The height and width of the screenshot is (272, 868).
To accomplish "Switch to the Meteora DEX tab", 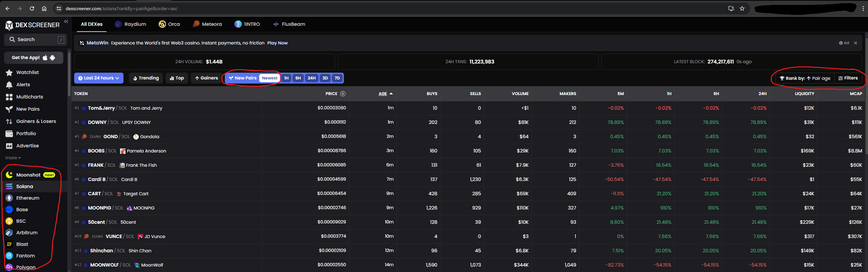I will (x=207, y=24).
